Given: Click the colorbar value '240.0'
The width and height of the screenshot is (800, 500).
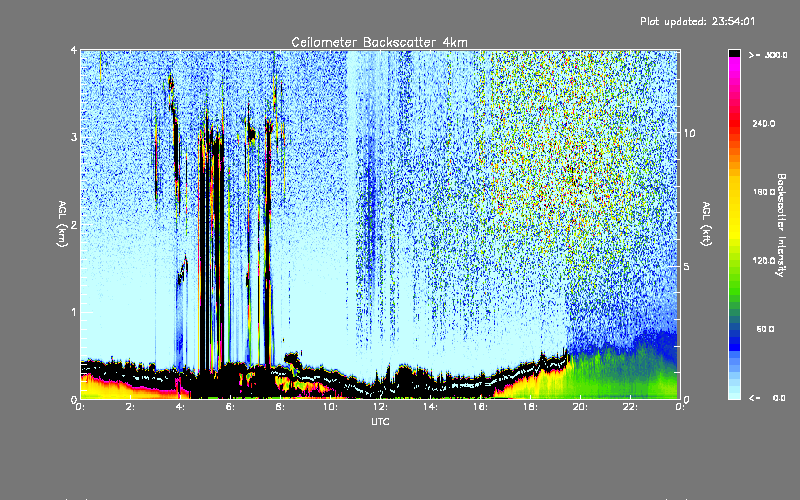Looking at the screenshot, I should pyautogui.click(x=764, y=123).
